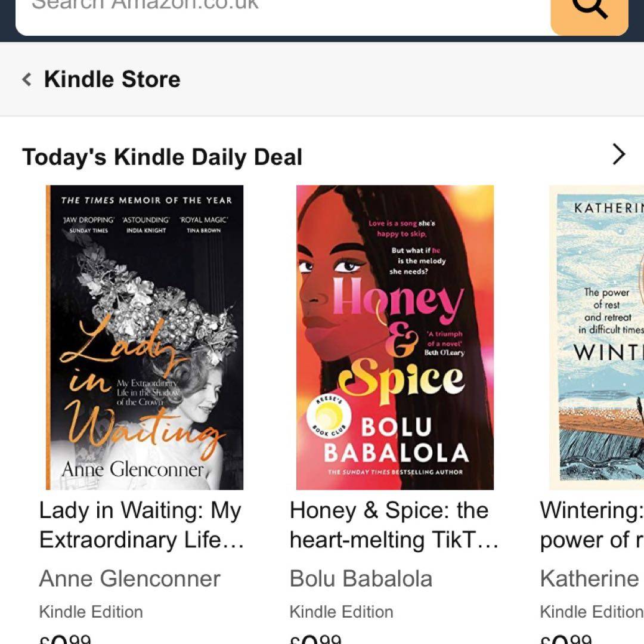Open the Wintering book cover thumbnail

point(597,337)
